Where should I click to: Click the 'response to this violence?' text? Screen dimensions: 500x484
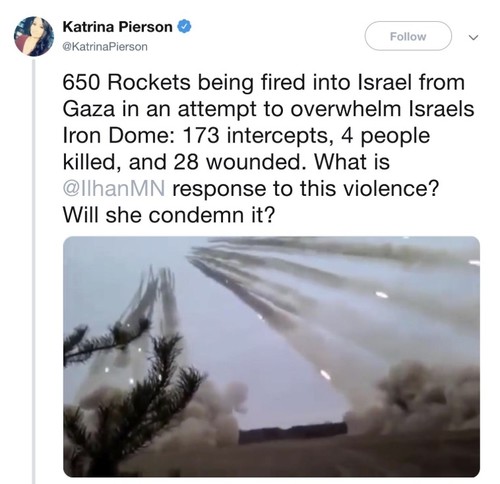(305, 189)
